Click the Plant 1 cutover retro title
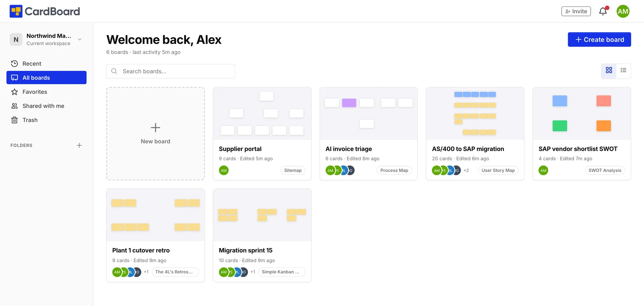644x306 pixels. click(x=141, y=251)
